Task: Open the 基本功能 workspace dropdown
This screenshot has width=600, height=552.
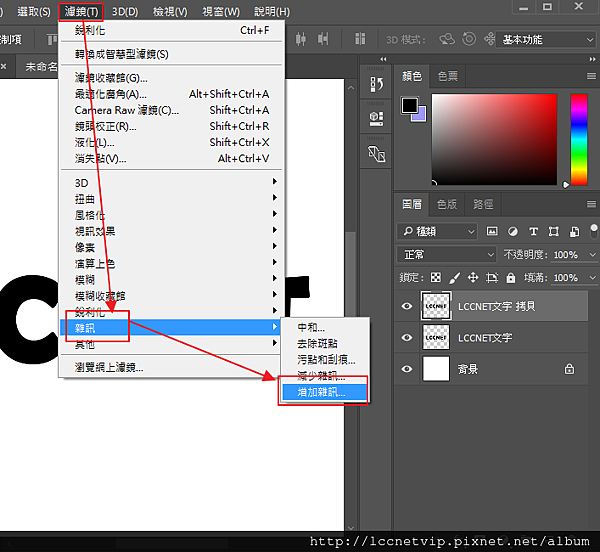Action: point(545,39)
